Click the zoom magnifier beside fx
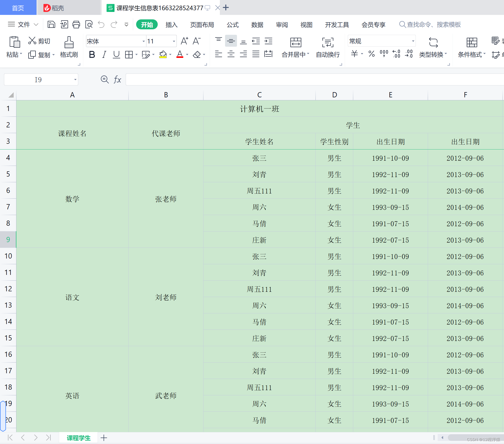The width and height of the screenshot is (504, 444). click(x=105, y=79)
